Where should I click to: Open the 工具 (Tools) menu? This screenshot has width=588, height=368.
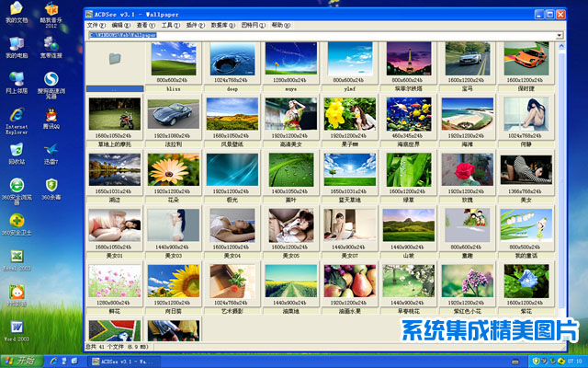[x=171, y=25]
